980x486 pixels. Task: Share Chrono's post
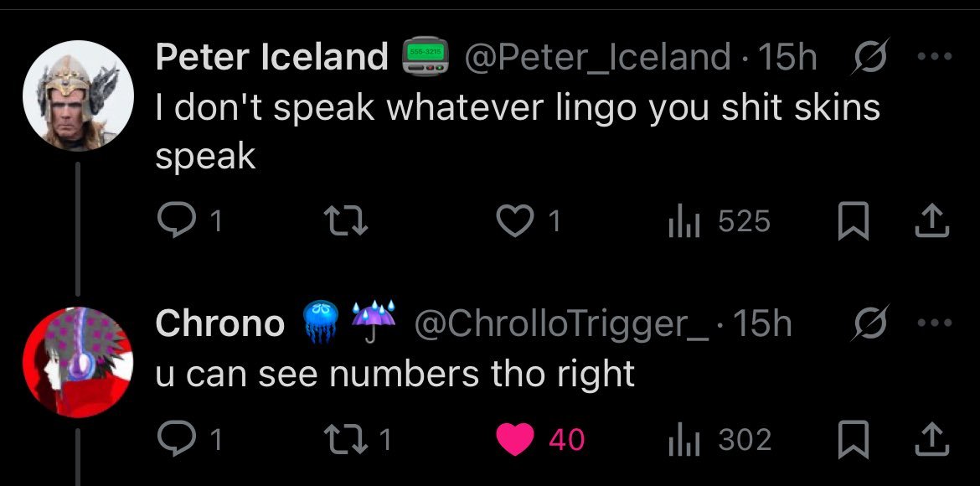(932, 439)
